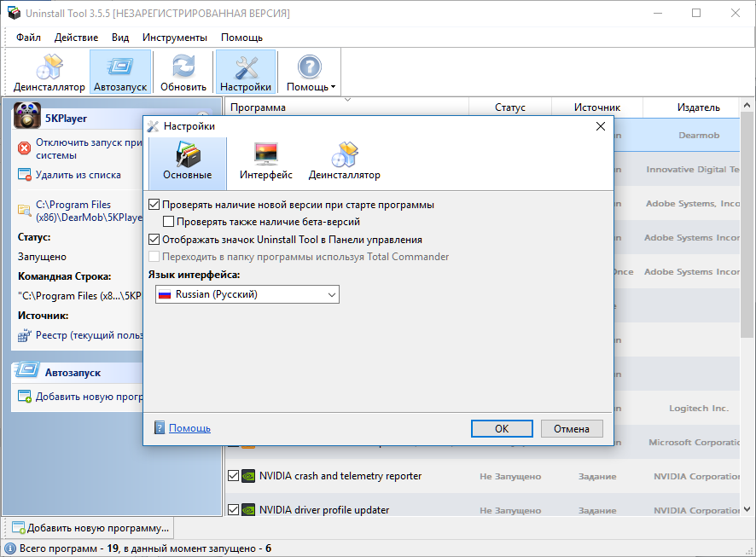Toggle showing Uninstall Tool icon in Control Panel
This screenshot has height=557, width=756.
[x=154, y=240]
